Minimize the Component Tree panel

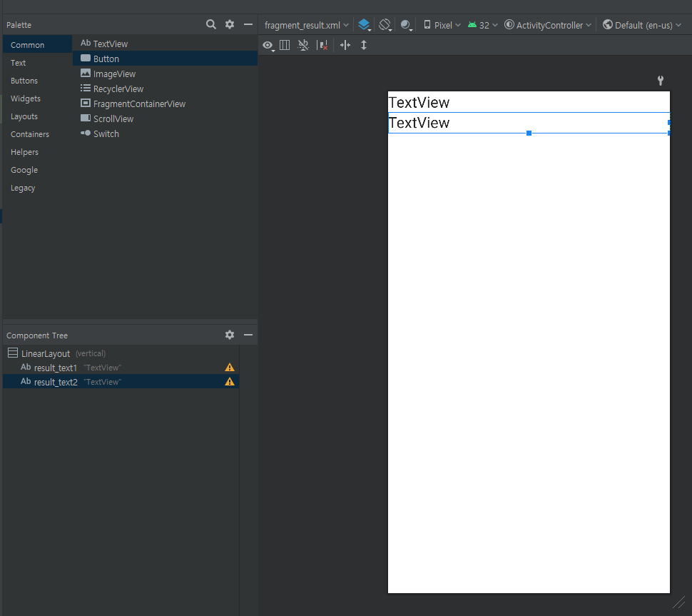coord(248,335)
